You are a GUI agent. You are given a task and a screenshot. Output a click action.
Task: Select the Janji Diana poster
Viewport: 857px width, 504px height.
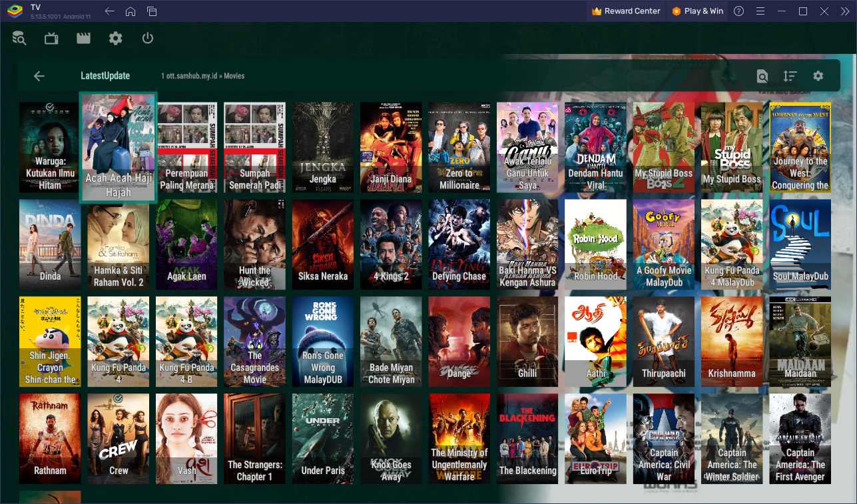click(391, 147)
